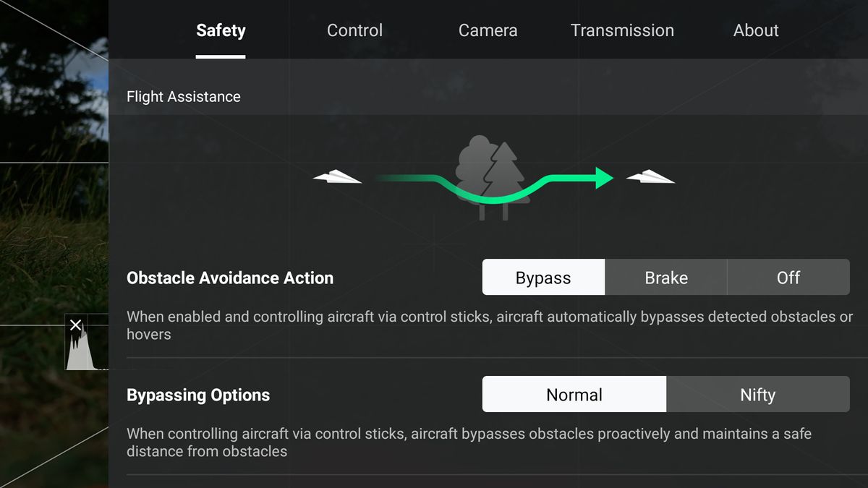Select Bypass for obstacle avoidance
868x488 pixels.
tap(543, 278)
